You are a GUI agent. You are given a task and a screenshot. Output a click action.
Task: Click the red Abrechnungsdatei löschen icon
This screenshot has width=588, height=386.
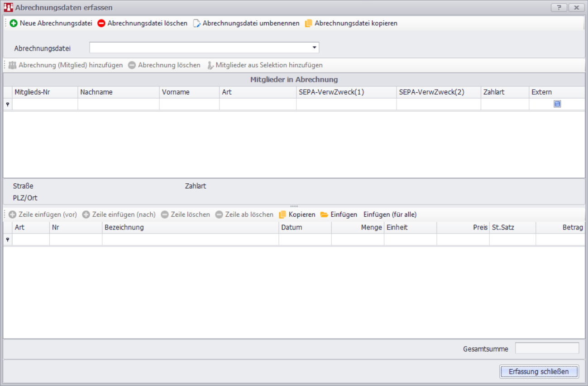101,23
